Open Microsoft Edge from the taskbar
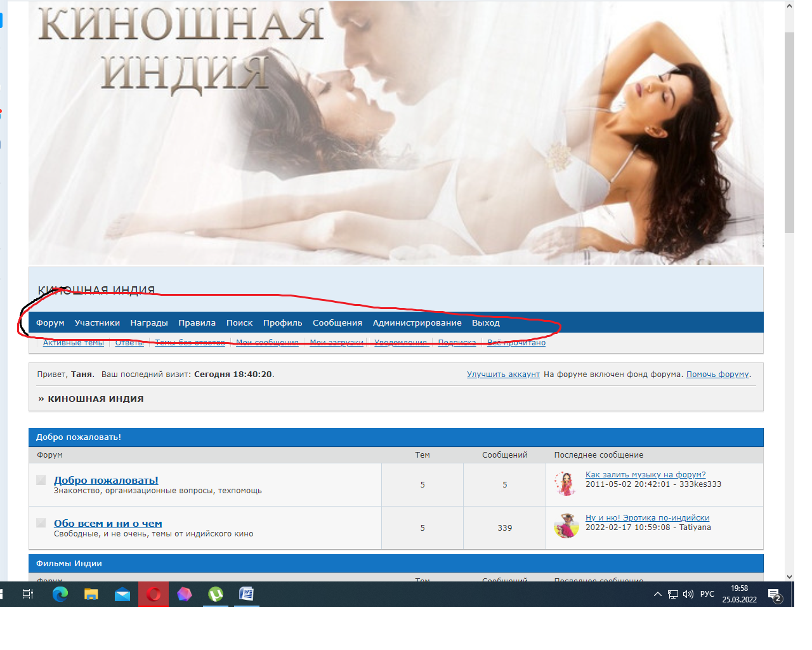 [60, 594]
